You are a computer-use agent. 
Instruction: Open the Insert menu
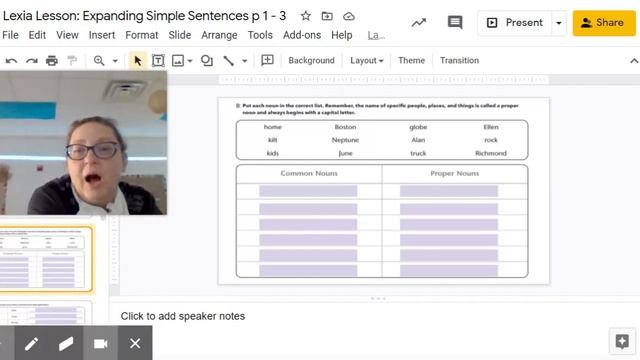pos(102,35)
